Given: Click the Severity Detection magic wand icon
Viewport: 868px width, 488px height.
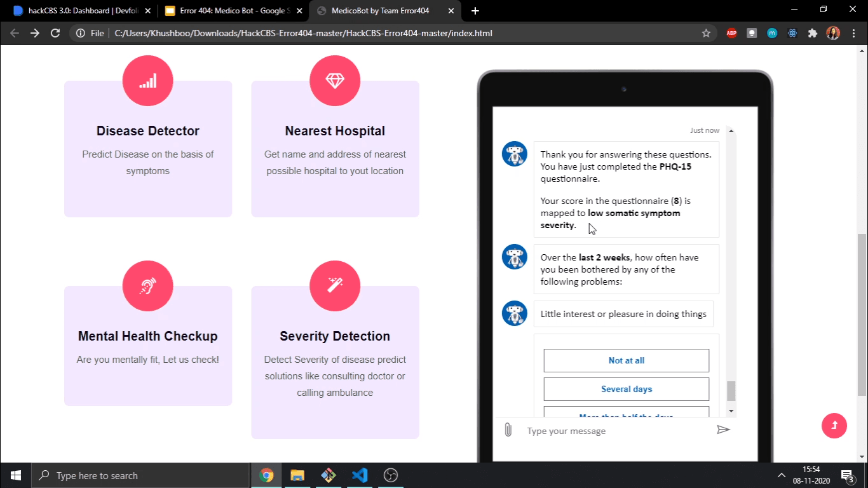Looking at the screenshot, I should (335, 286).
